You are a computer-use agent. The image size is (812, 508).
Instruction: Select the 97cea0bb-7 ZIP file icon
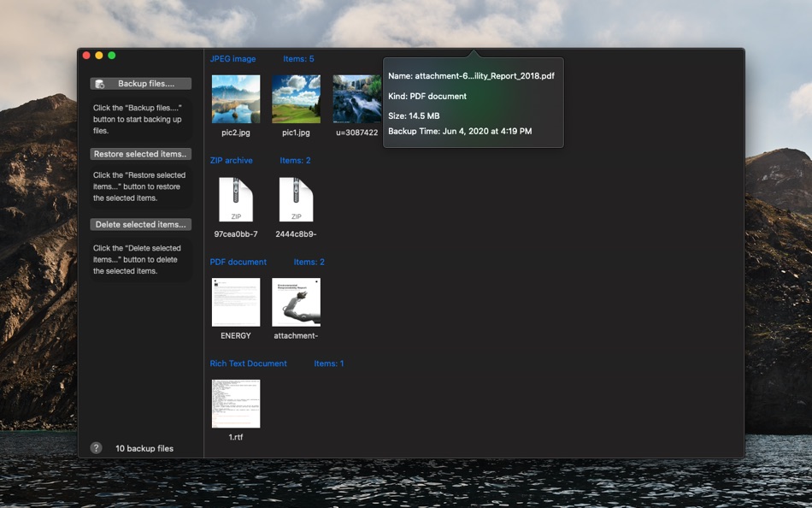pos(236,199)
